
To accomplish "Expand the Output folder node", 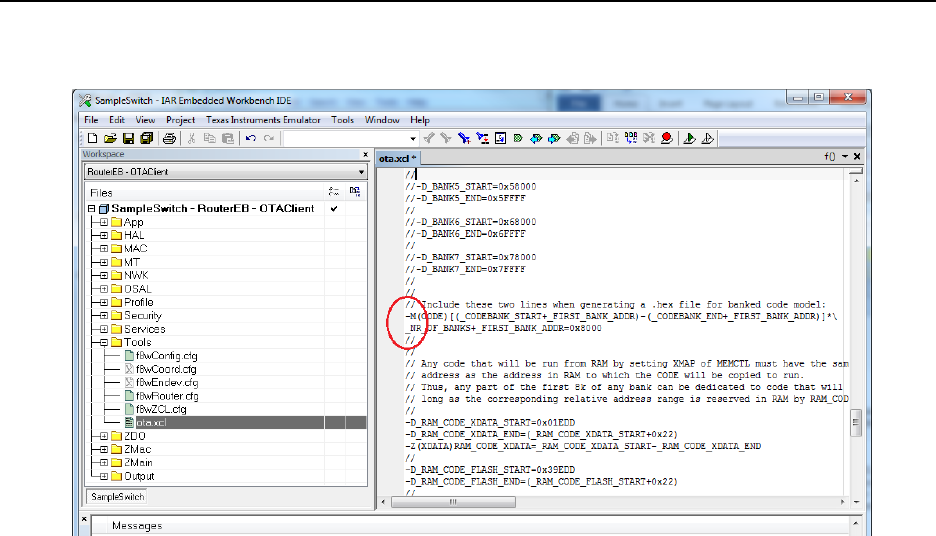I will [104, 476].
